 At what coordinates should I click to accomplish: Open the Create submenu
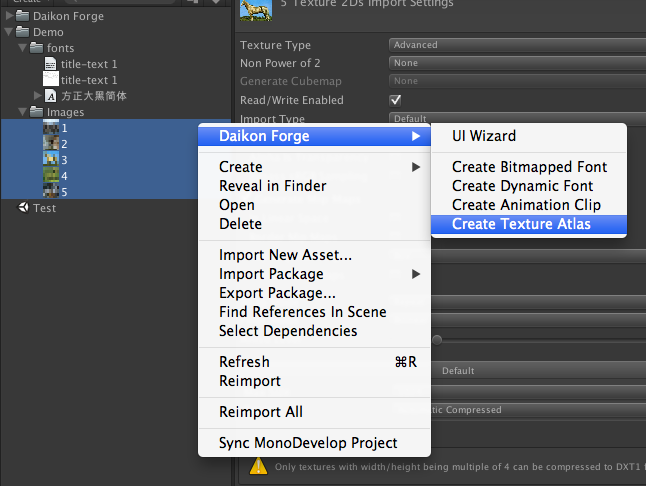[x=314, y=167]
